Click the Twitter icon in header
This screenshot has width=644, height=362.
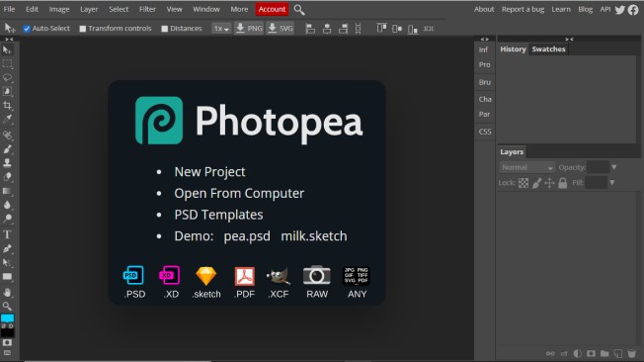tap(619, 10)
